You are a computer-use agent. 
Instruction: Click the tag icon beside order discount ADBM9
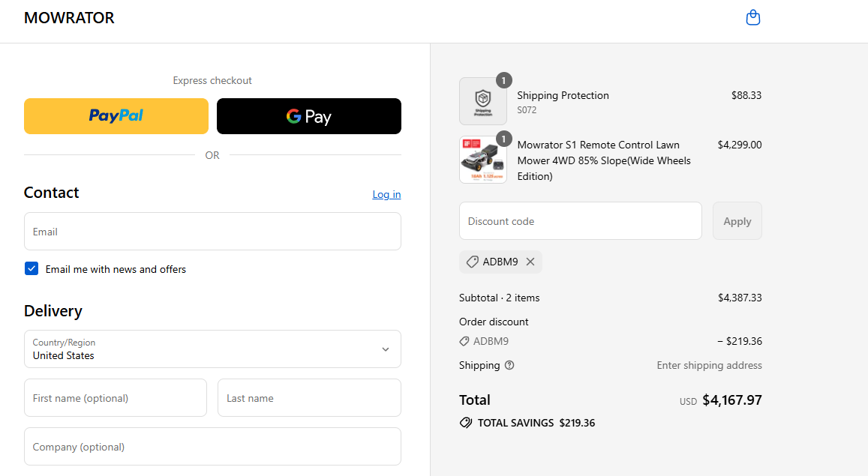tap(464, 341)
